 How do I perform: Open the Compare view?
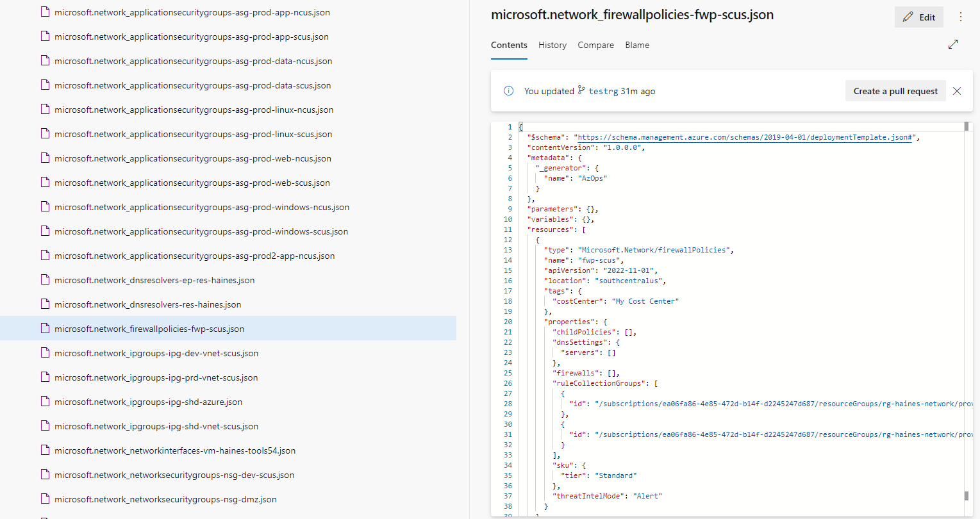(x=595, y=45)
